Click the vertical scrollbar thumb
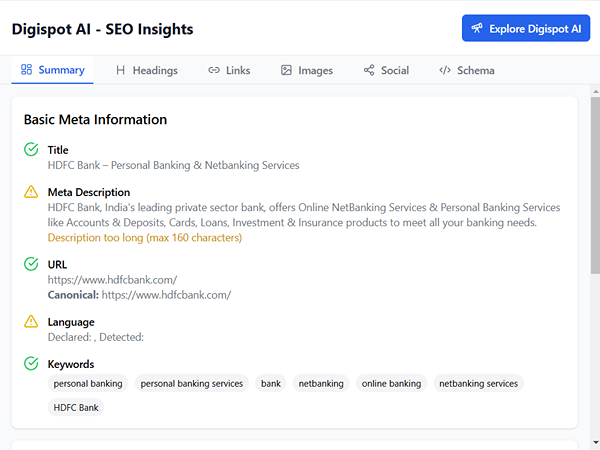 tap(595, 185)
